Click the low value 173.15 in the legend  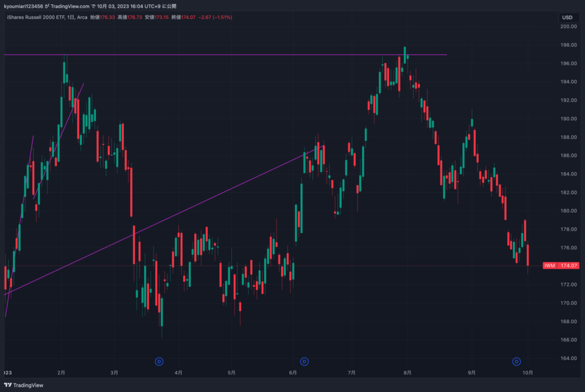162,17
